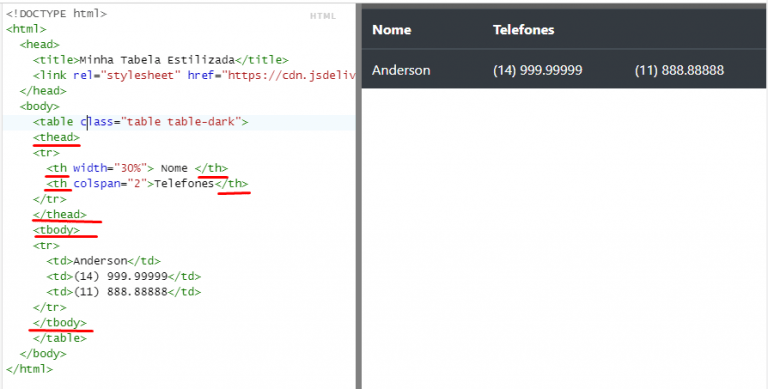
Task: Click the table class="table table-dark" line
Action: (141, 122)
